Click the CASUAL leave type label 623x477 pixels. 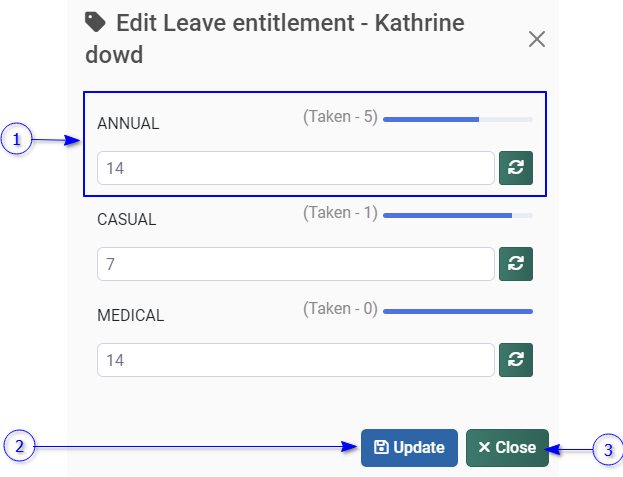point(127,220)
